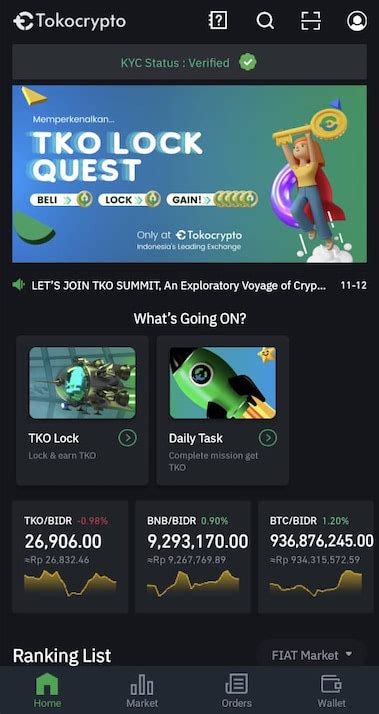Image resolution: width=379 pixels, height=714 pixels.
Task: Switch to the Orders tab
Action: pos(236,691)
